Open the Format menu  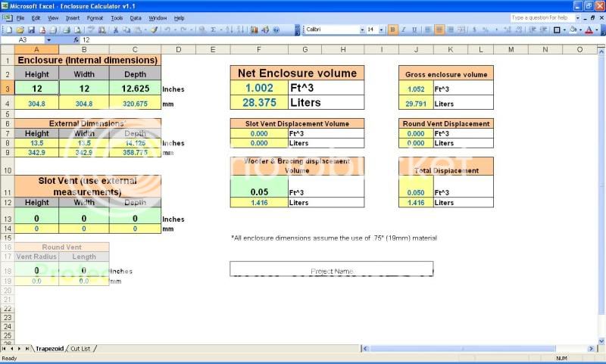tap(95, 17)
